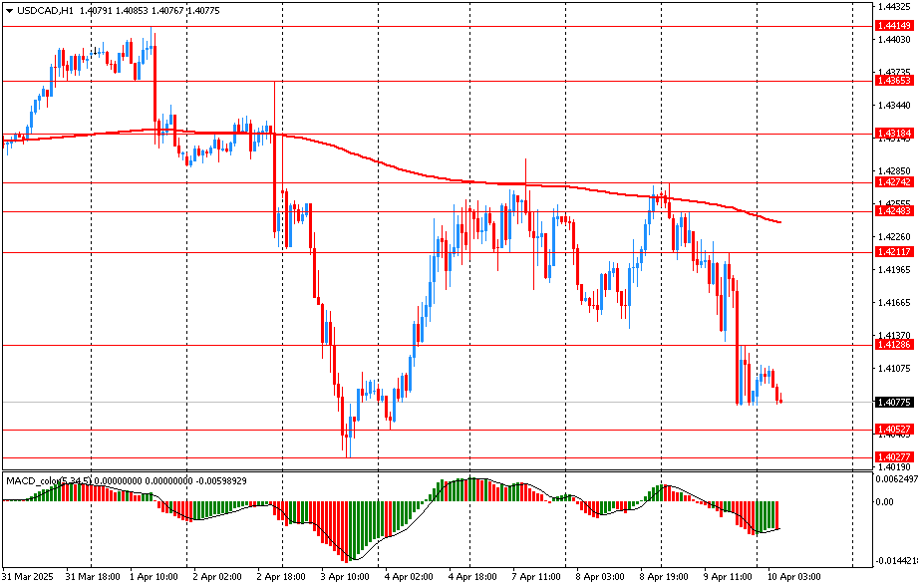Click the 3 Apr 10:00 time label
The image size is (918, 588).
point(347,577)
